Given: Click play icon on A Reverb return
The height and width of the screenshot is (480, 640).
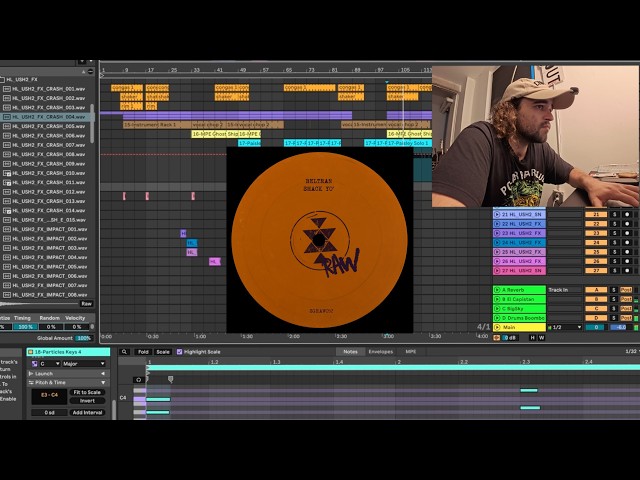Looking at the screenshot, I should (x=497, y=290).
